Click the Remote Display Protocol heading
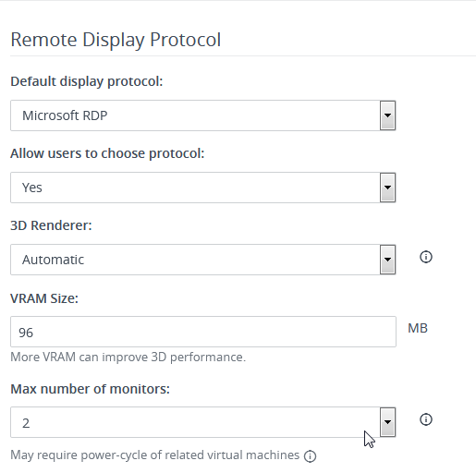Screen dimensions: 476x473 [116, 41]
